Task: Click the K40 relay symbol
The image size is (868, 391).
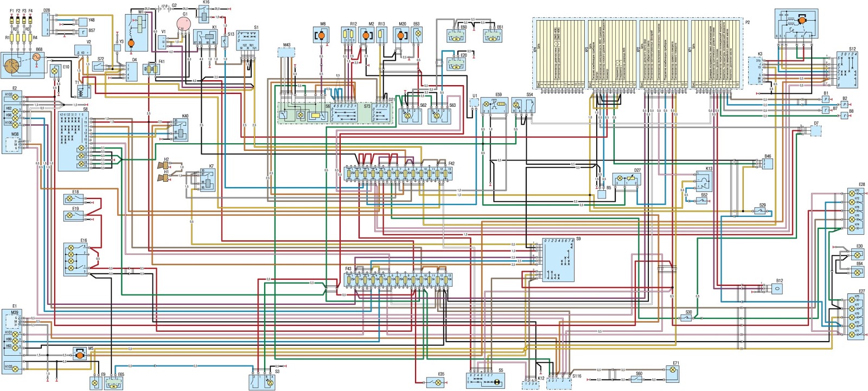Action: [180, 130]
